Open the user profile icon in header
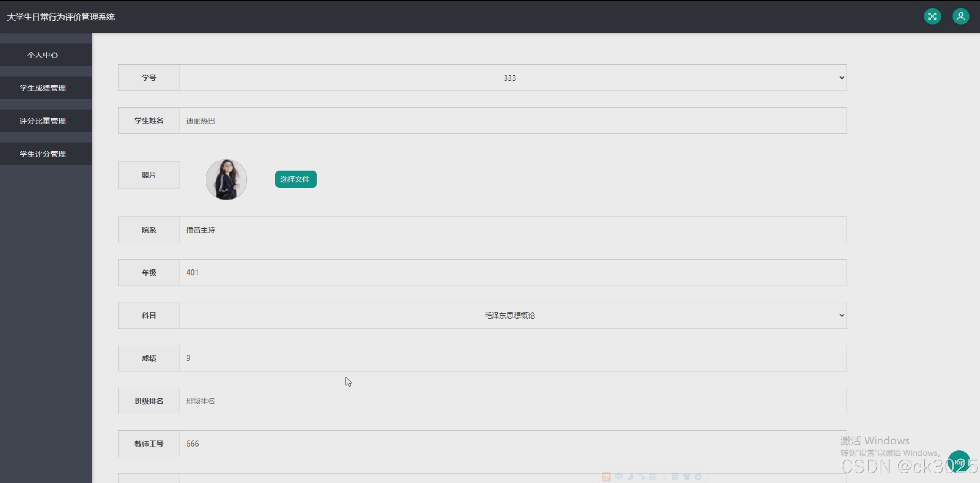 pos(960,16)
